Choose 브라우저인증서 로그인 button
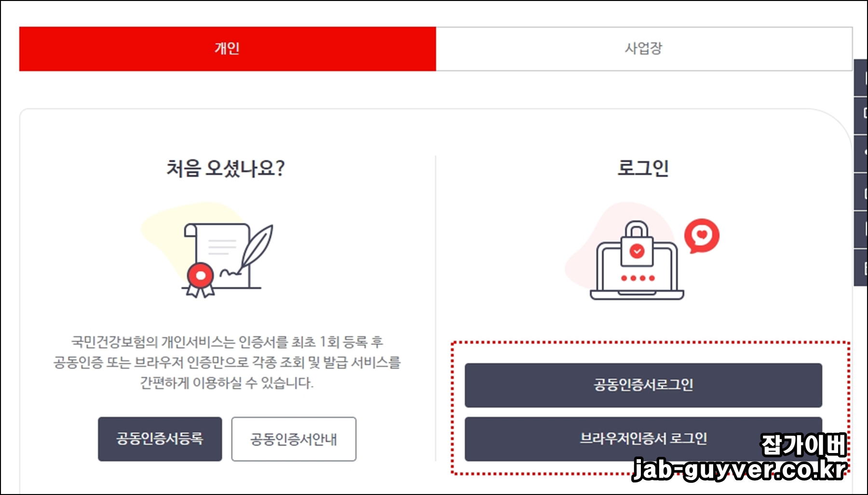This screenshot has width=868, height=495. click(643, 439)
